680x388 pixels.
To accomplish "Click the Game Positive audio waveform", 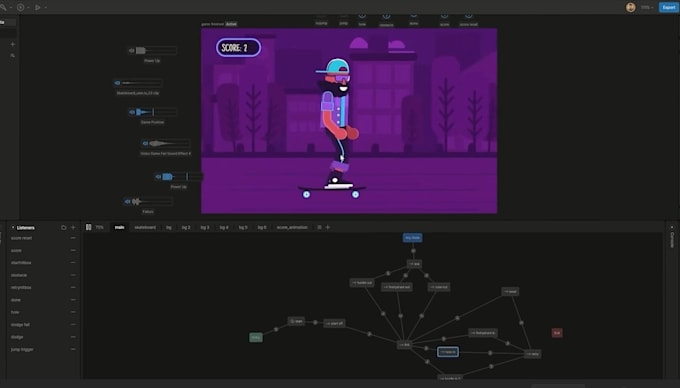I will (156, 112).
